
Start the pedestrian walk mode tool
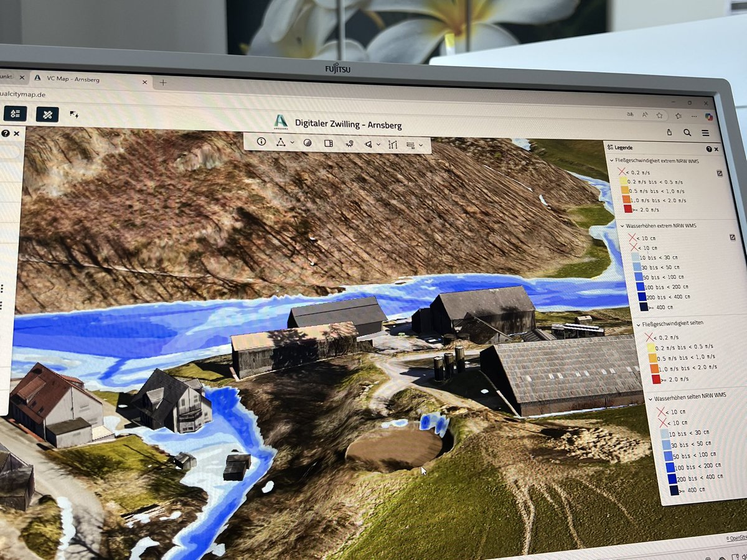[x=349, y=142]
